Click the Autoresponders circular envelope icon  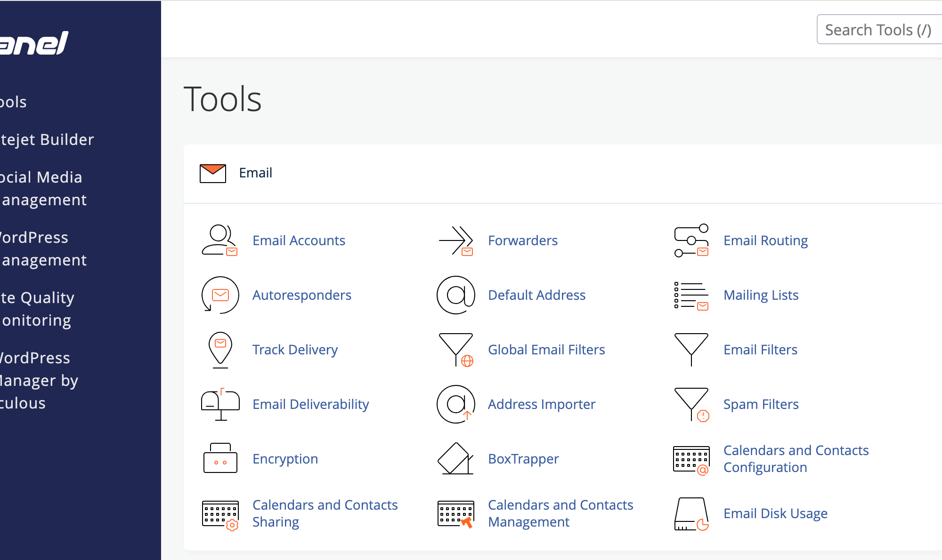220,295
